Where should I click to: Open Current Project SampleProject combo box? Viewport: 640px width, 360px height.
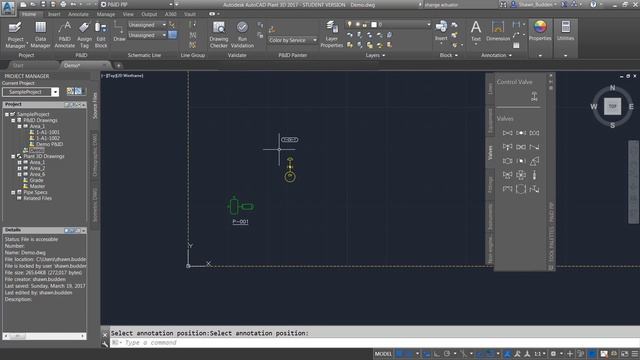click(31, 92)
